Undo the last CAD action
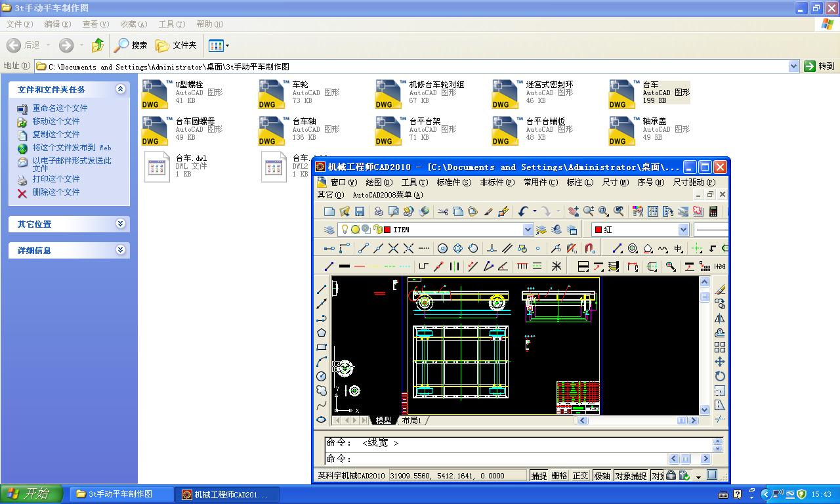Screen dimensions: 840x504 (x=523, y=211)
